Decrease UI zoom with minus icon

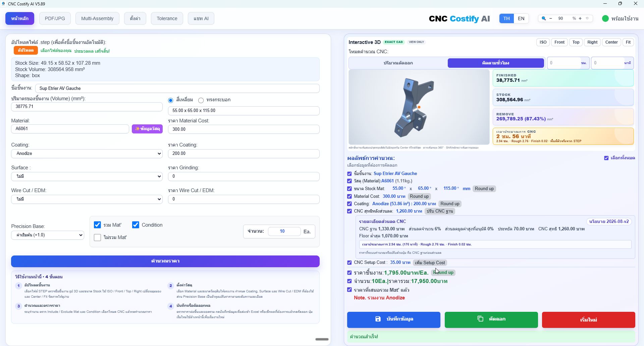[x=551, y=18]
